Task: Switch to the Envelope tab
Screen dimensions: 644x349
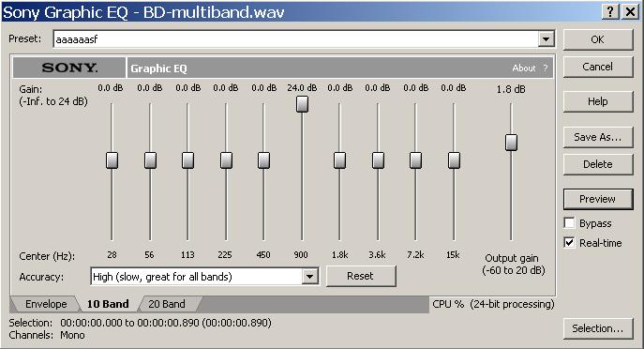Action: coord(46,304)
